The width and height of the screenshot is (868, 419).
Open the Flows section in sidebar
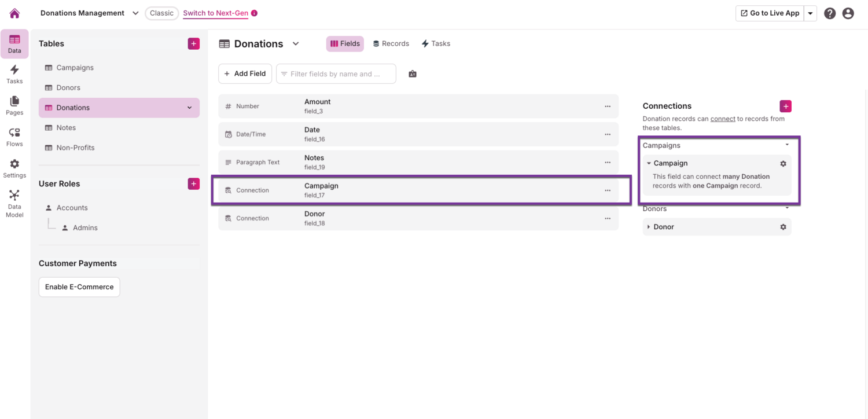14,137
